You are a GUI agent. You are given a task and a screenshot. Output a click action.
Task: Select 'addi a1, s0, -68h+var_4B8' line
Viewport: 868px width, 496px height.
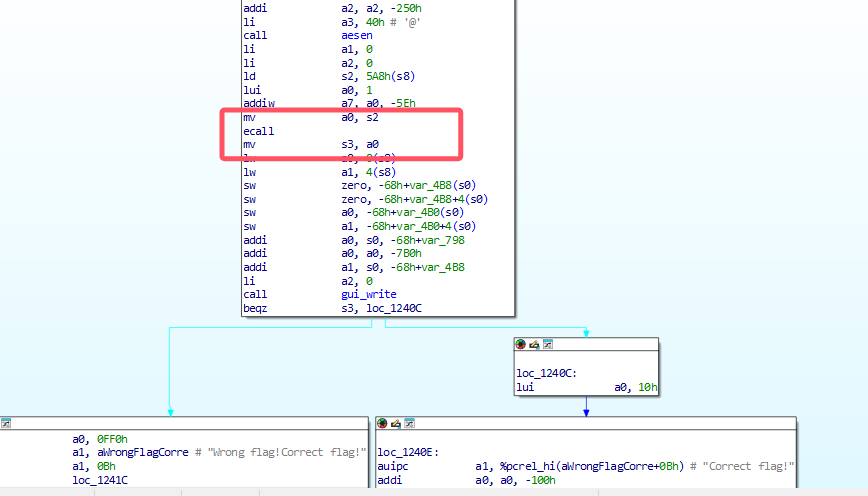354,267
